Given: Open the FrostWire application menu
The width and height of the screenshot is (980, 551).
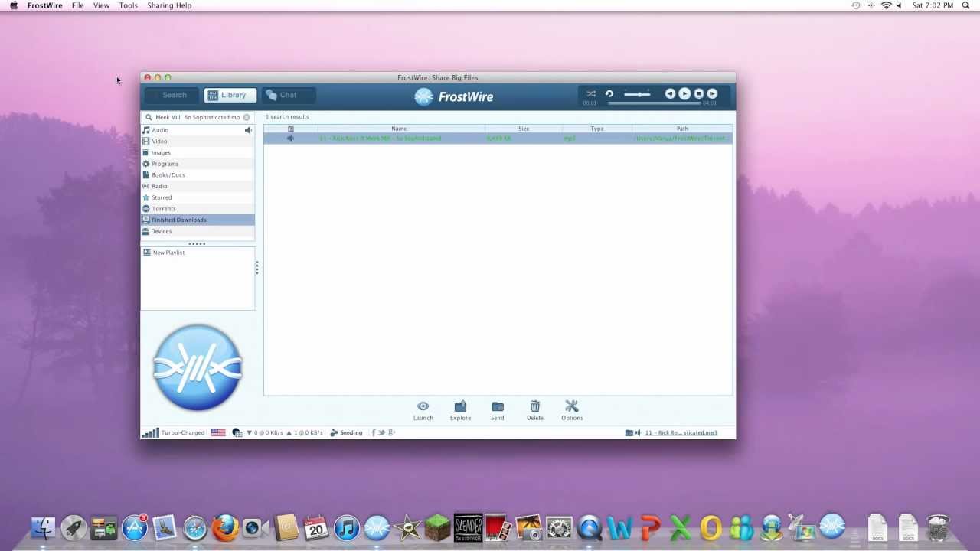Looking at the screenshot, I should (45, 5).
